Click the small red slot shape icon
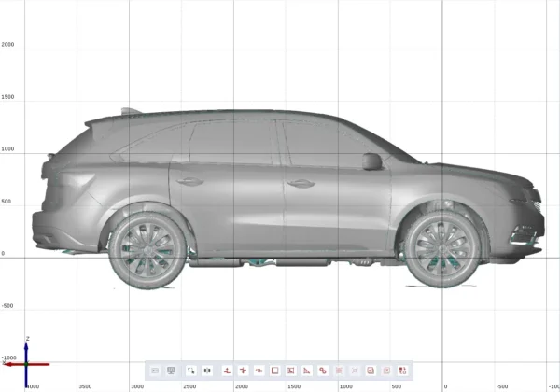The image size is (560, 392). click(259, 371)
